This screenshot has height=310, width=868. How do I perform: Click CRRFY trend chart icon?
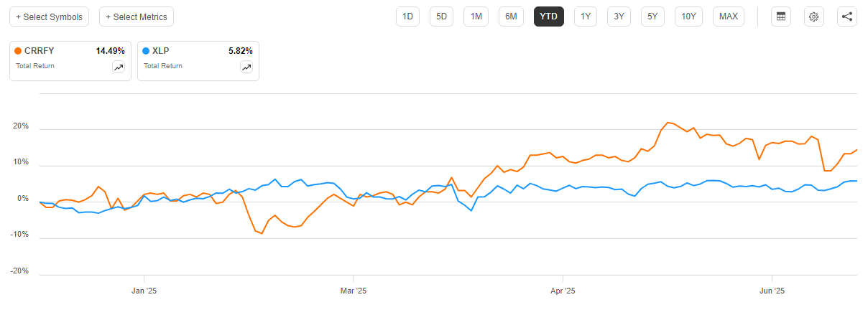(x=118, y=67)
